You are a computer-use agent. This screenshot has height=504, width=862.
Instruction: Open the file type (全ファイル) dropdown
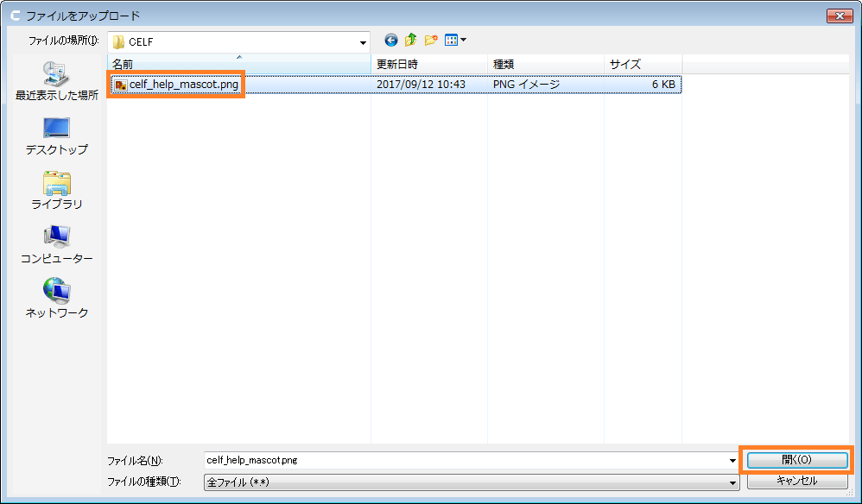click(x=733, y=482)
